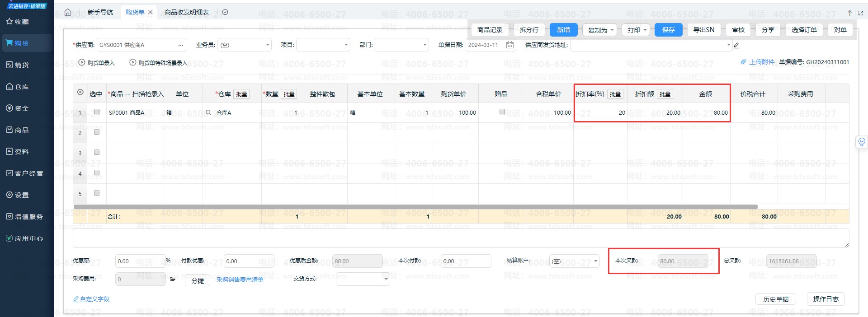Open table column settings gear icon
This screenshot has height=317, width=868.
click(80, 92)
